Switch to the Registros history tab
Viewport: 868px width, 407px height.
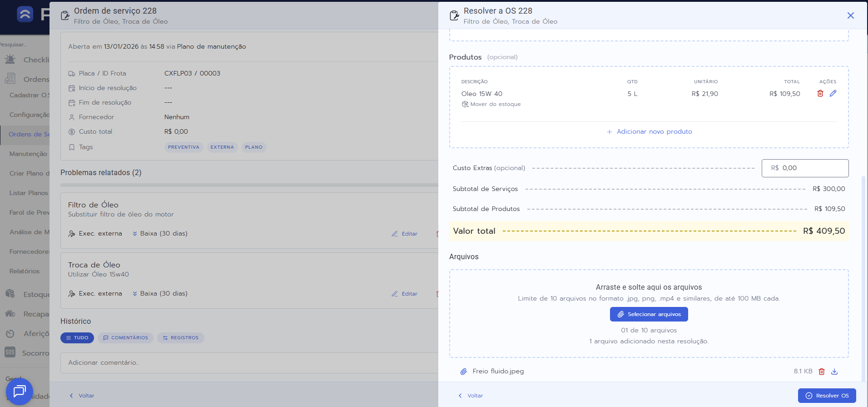(x=180, y=338)
